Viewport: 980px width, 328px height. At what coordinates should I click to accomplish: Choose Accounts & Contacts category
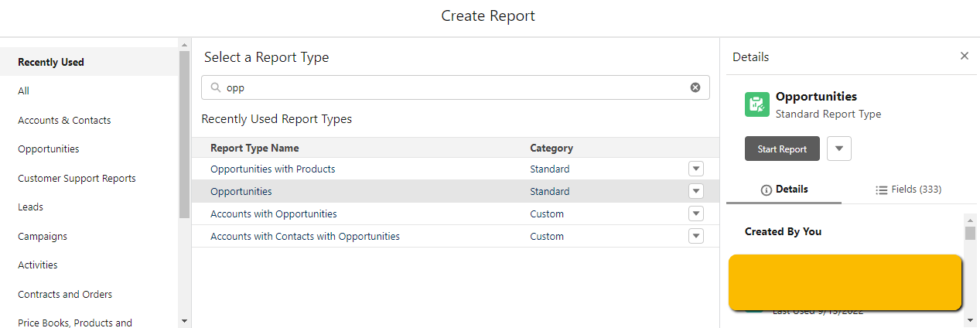(64, 120)
